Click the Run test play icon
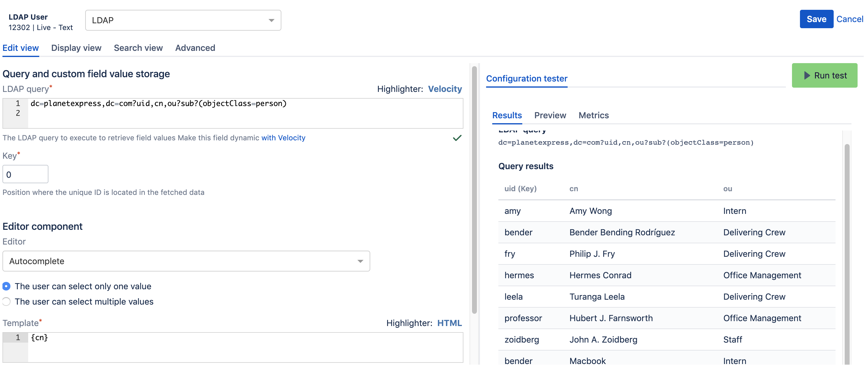The image size is (868, 372). coord(807,75)
